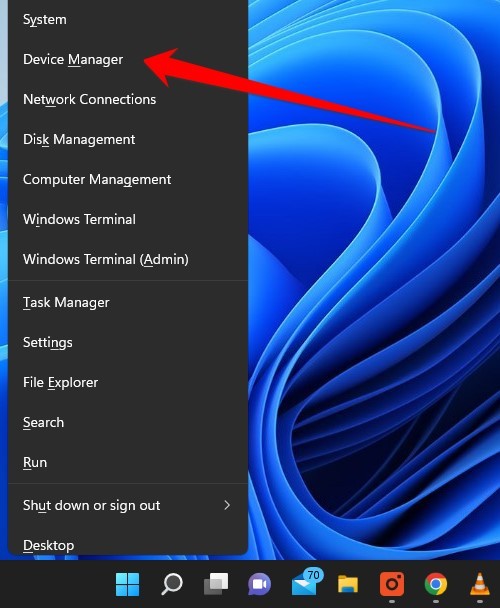
Task: Open Google Chrome from taskbar
Action: coord(436,584)
